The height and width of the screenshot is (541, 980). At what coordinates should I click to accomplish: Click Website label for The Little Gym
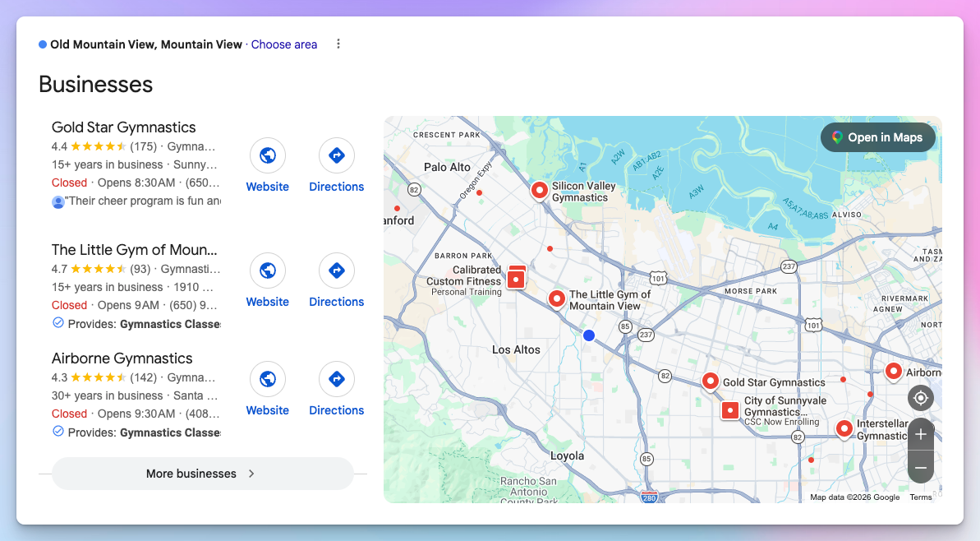[x=268, y=302]
